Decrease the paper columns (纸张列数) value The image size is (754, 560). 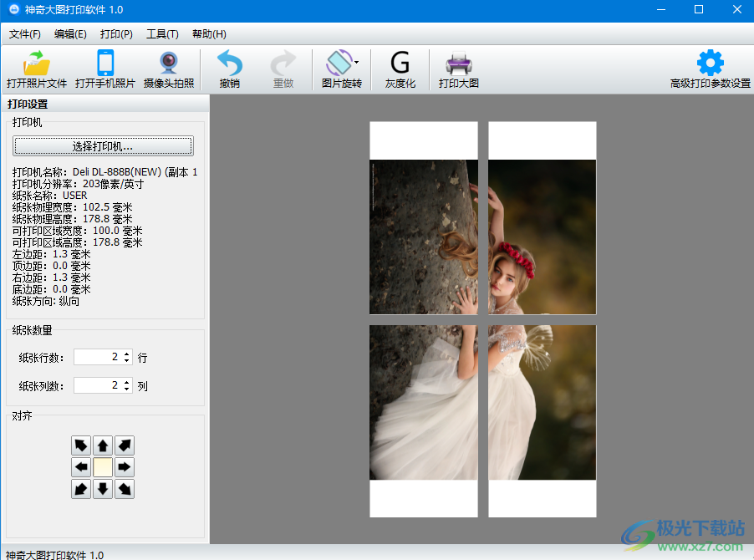coord(127,389)
